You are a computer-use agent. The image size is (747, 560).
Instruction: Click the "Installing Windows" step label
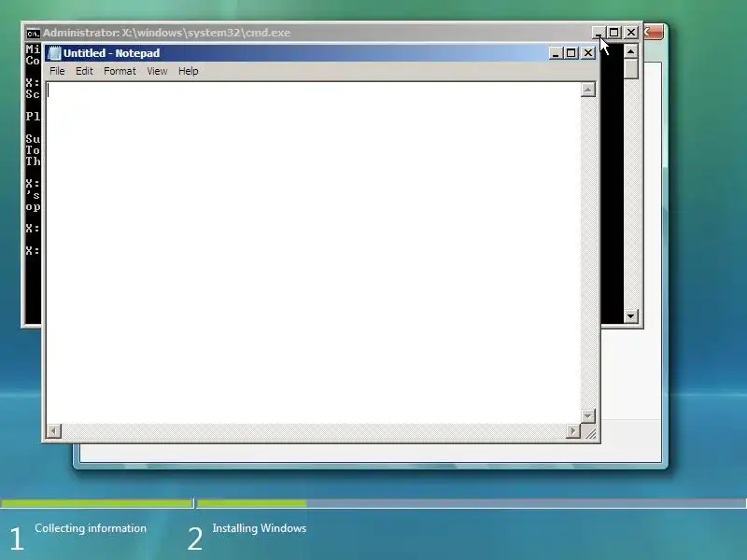[x=260, y=528]
